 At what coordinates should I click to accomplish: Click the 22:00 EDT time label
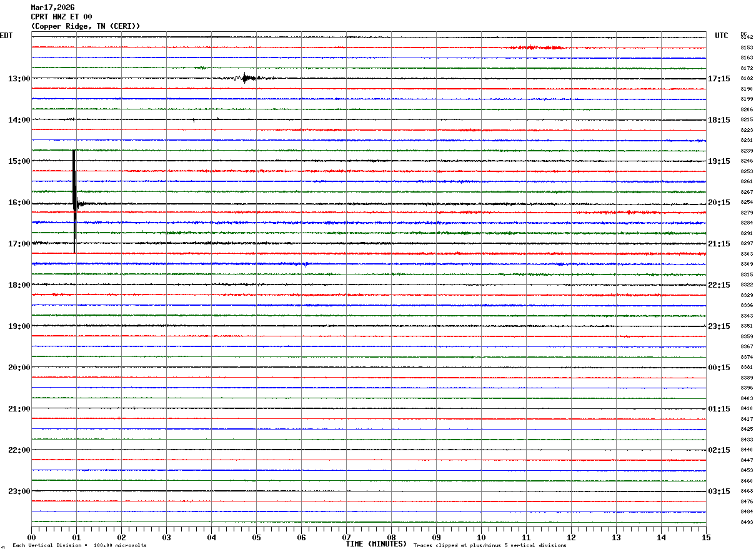point(19,450)
